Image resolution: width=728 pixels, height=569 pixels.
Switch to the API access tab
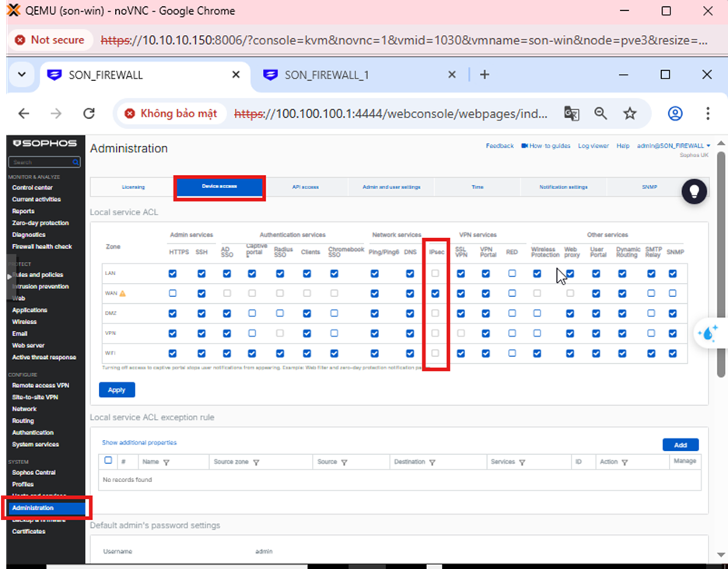(x=305, y=187)
